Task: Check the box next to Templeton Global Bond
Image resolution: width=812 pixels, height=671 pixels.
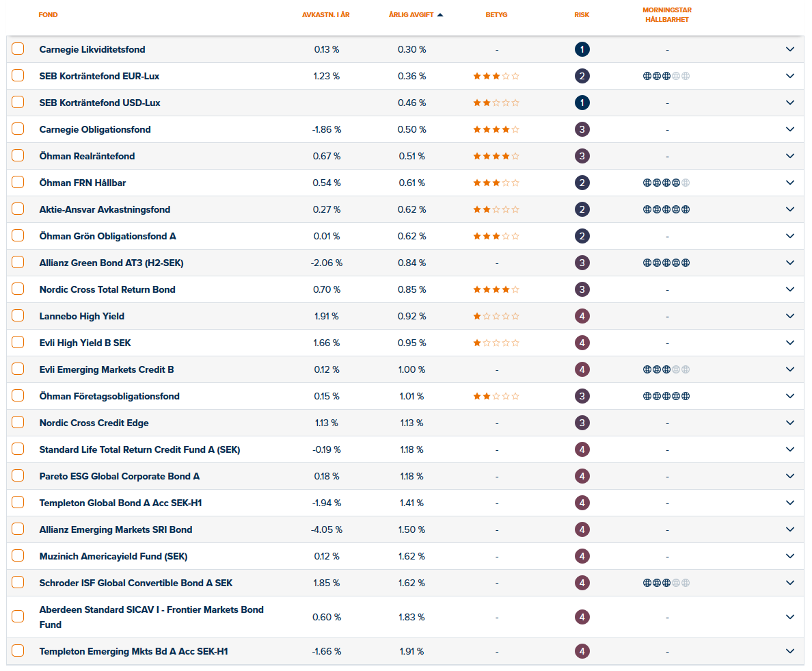Action: pos(18,503)
